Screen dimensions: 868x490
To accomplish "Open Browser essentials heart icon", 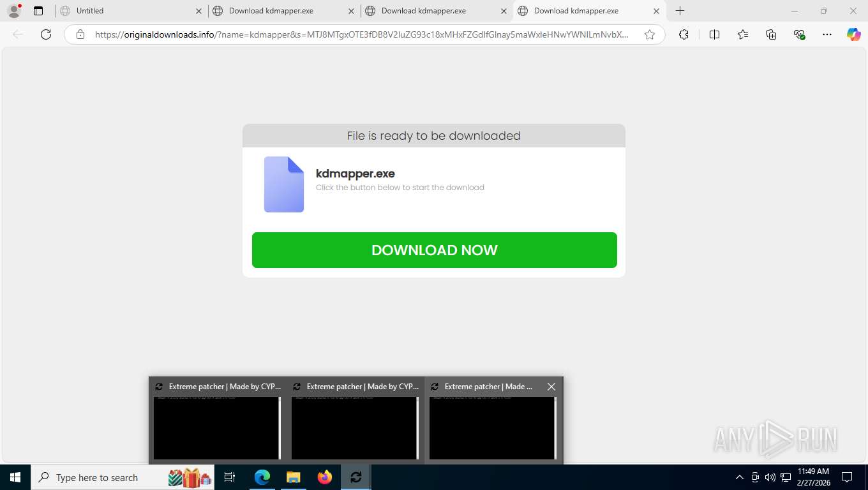I will click(x=799, y=34).
